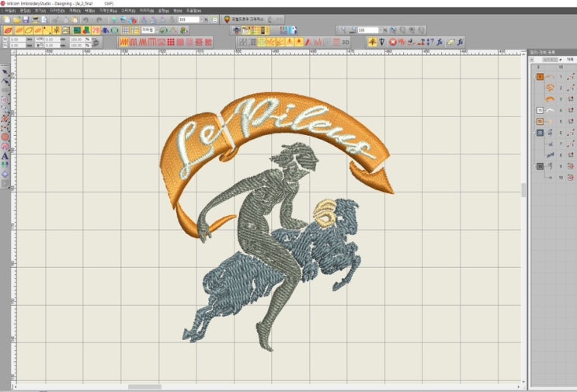Viewport: 577px width, 392px height.
Task: Click the '개체' button at the top of the color-object list
Action: 570,59
